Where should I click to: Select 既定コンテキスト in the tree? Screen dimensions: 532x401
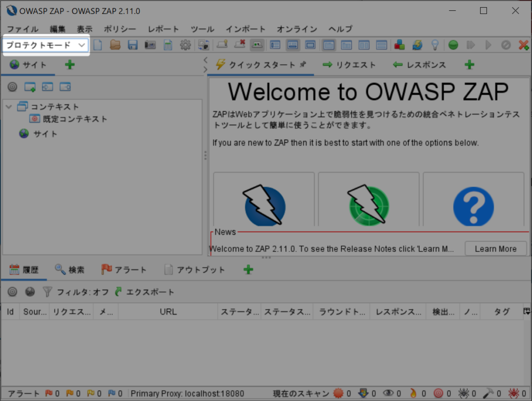click(68, 119)
